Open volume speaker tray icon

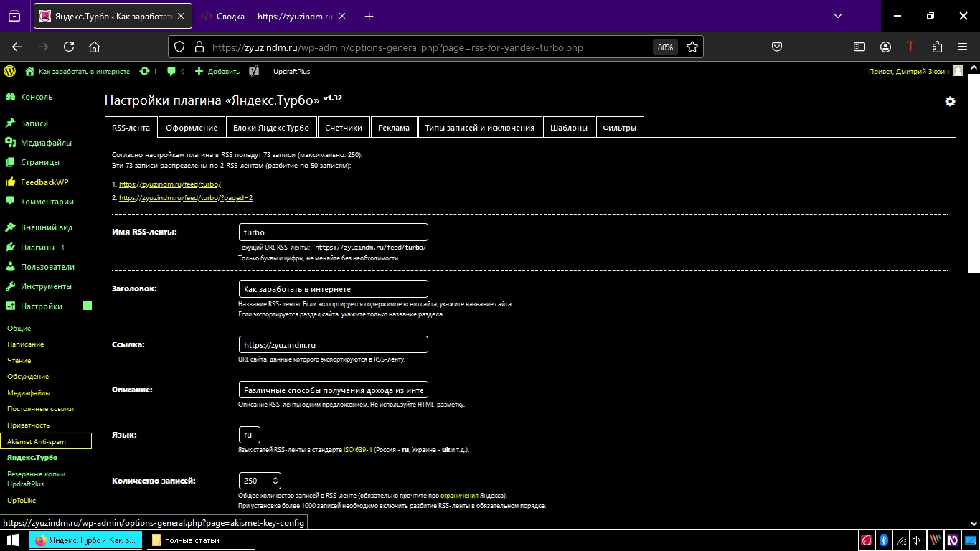coord(917,540)
